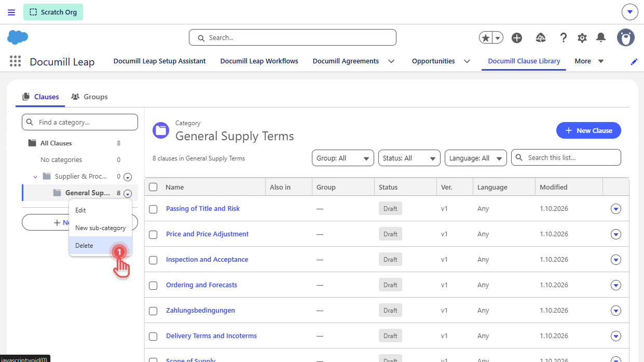Toggle the select-all clauses checkbox
The height and width of the screenshot is (362, 644).
[153, 187]
